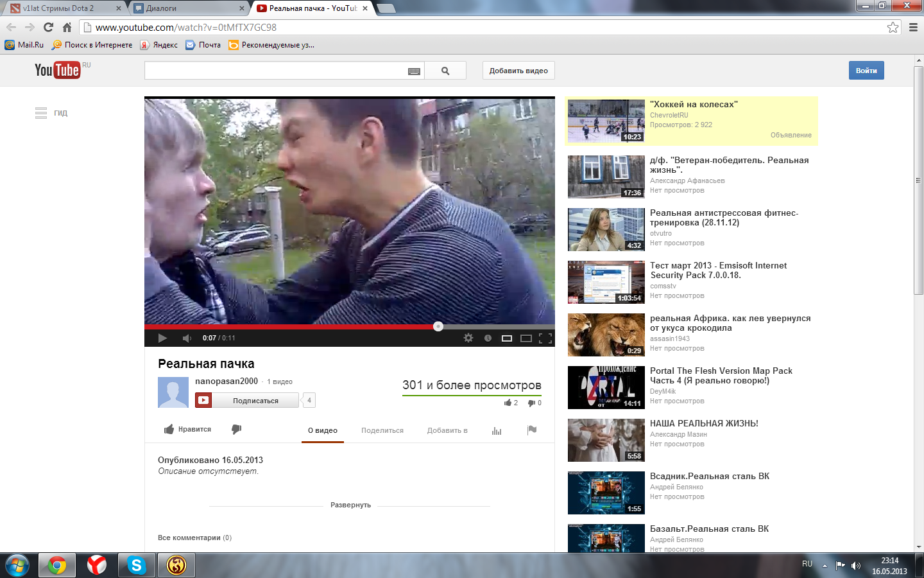
Task: Report the video with the flag icon
Action: tap(532, 430)
